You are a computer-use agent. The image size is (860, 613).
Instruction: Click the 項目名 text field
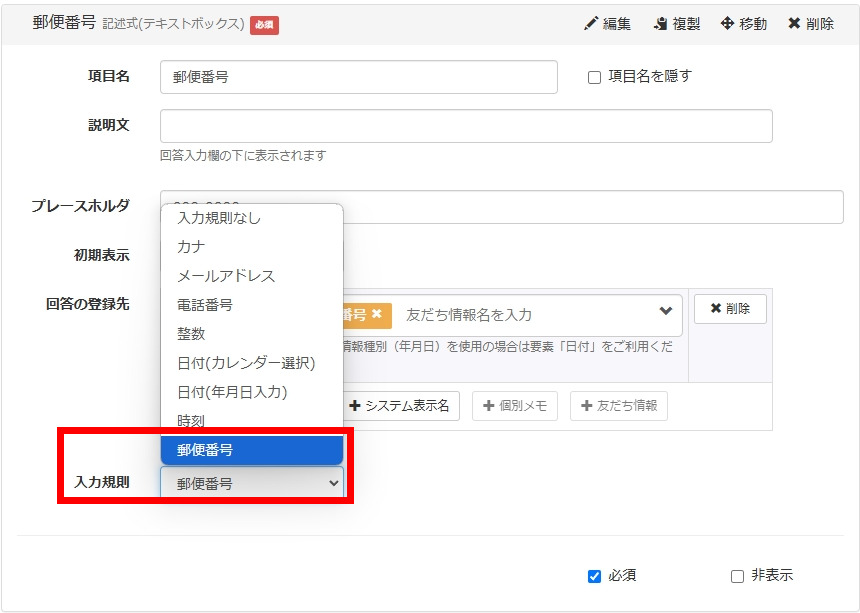tap(358, 77)
